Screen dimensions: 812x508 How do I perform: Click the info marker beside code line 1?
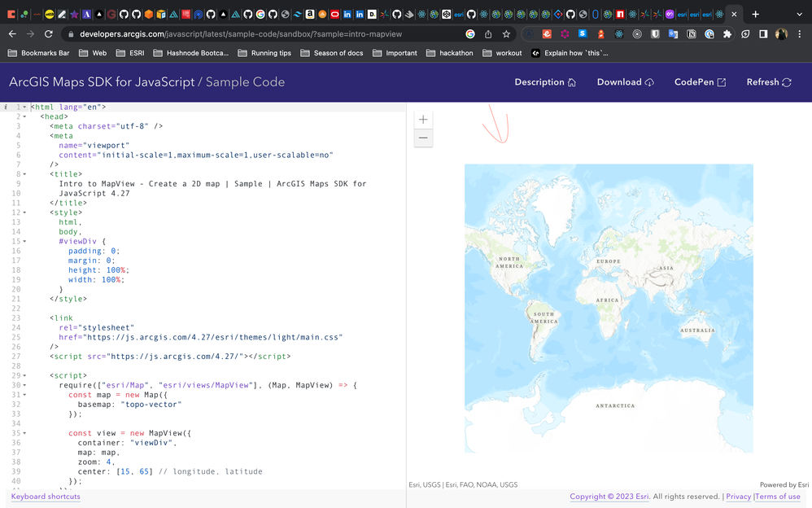[6, 107]
